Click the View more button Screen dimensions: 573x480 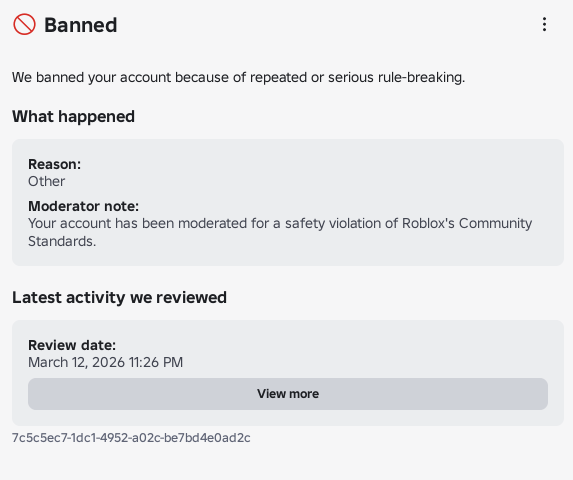[x=288, y=394]
